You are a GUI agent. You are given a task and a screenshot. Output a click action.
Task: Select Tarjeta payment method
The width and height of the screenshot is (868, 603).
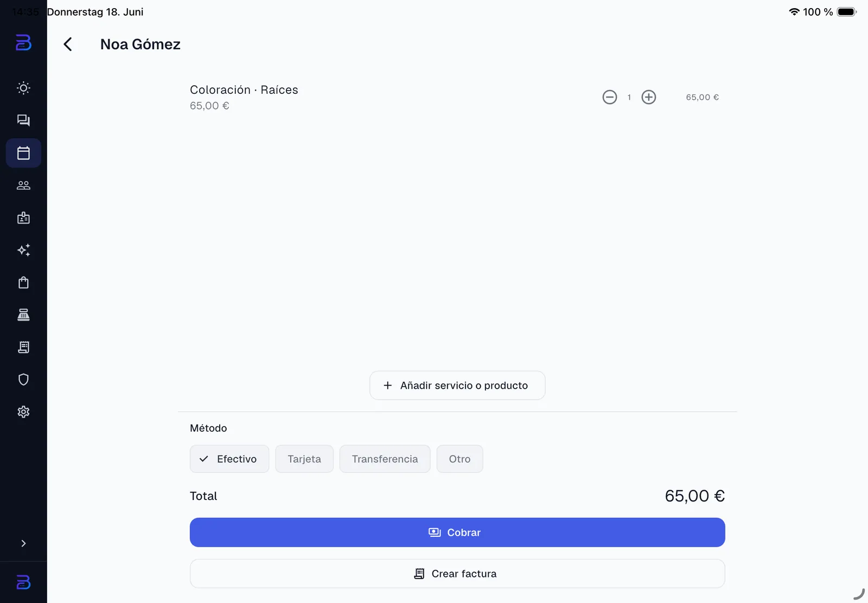point(304,459)
